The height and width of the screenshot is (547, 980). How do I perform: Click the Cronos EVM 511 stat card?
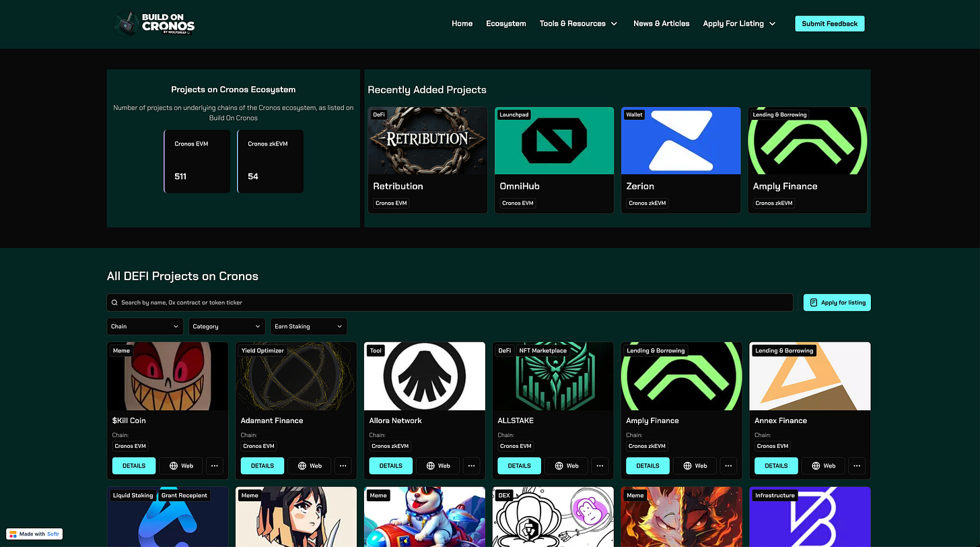click(x=197, y=162)
